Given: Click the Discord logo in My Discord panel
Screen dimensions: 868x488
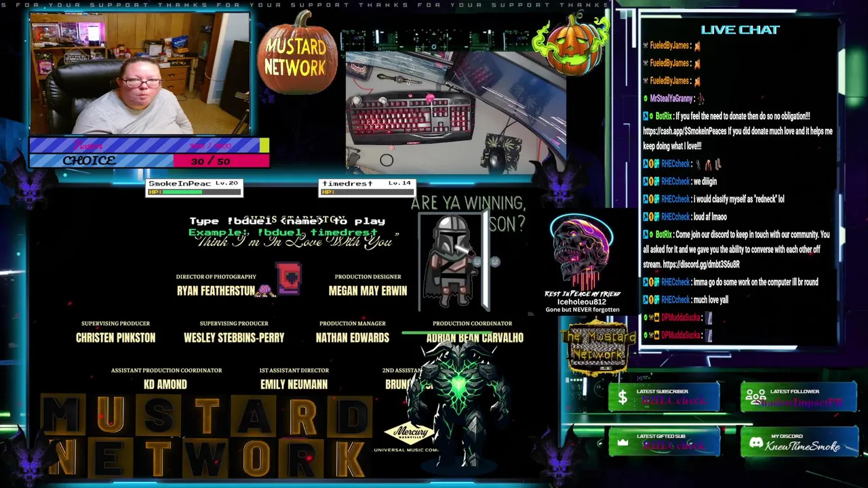Looking at the screenshot, I should click(x=756, y=443).
